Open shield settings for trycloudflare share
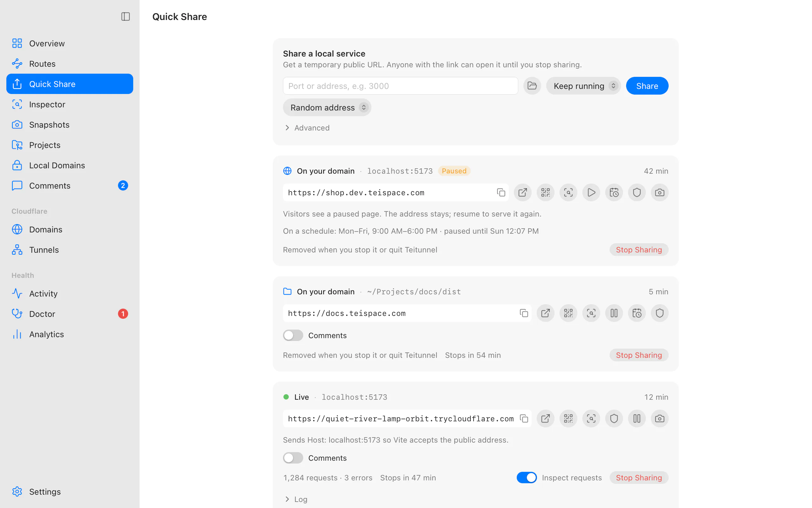Viewport: 812px width, 508px height. pyautogui.click(x=614, y=418)
